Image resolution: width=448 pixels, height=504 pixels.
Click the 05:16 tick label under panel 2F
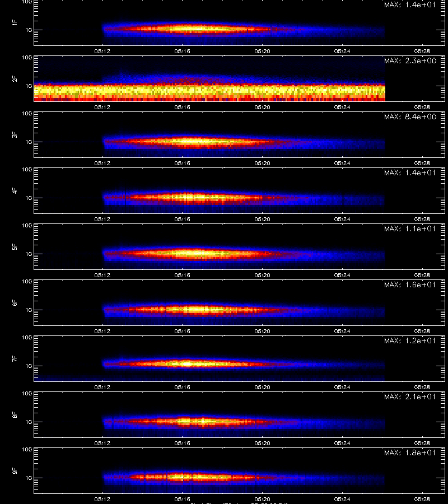(182, 108)
